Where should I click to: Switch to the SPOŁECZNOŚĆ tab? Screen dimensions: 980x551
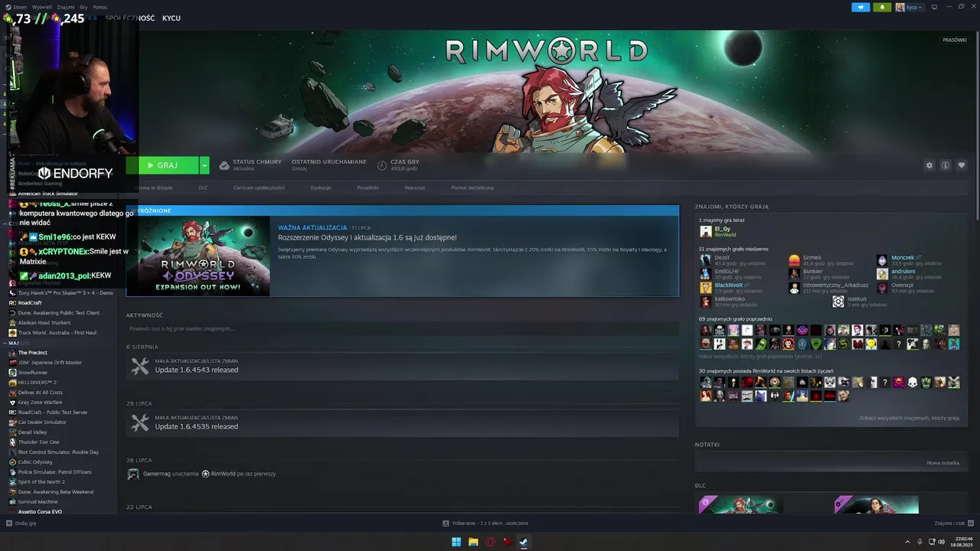pos(129,18)
